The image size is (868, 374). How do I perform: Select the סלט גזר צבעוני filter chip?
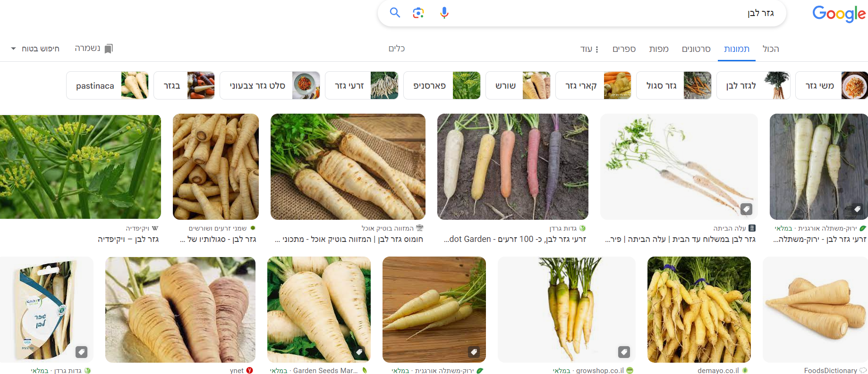[270, 85]
